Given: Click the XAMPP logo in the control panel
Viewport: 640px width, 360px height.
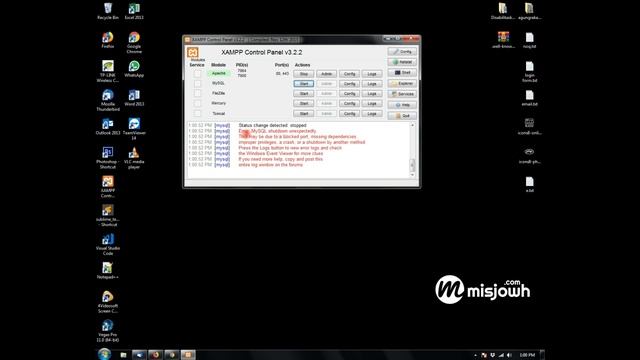Looking at the screenshot, I should click(x=193, y=52).
